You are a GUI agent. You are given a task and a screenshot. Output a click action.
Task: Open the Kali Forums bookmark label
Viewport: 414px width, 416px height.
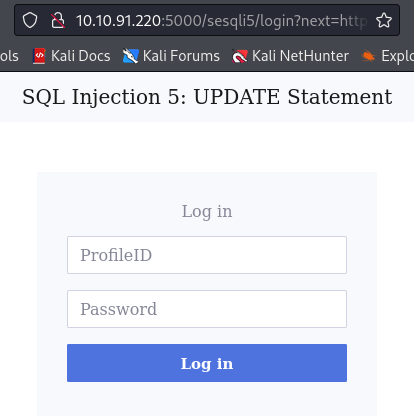click(x=181, y=56)
